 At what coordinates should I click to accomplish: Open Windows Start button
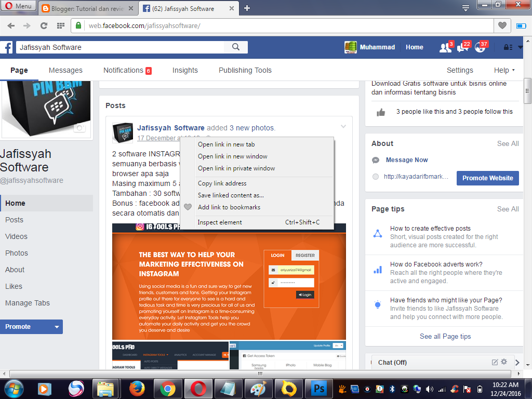tap(14, 389)
